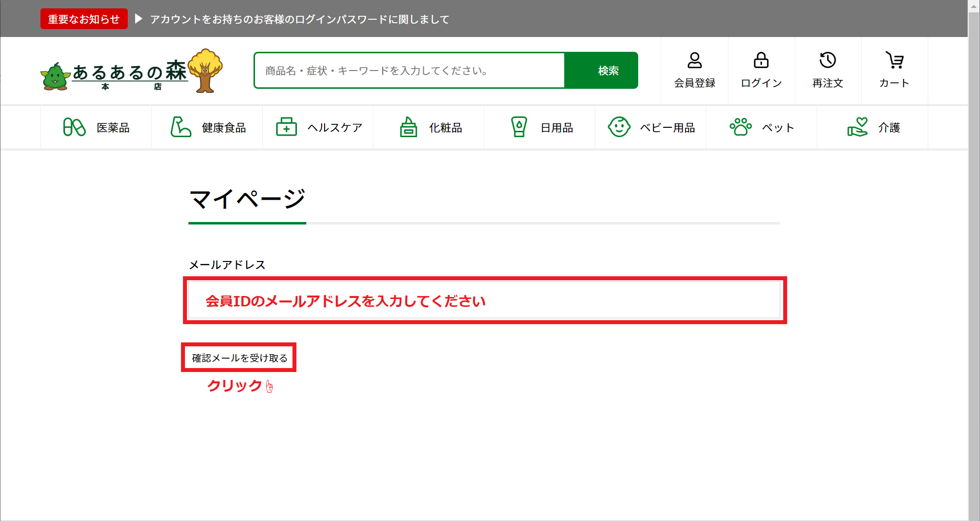
Task: Click the green 検索 search button
Action: click(602, 71)
